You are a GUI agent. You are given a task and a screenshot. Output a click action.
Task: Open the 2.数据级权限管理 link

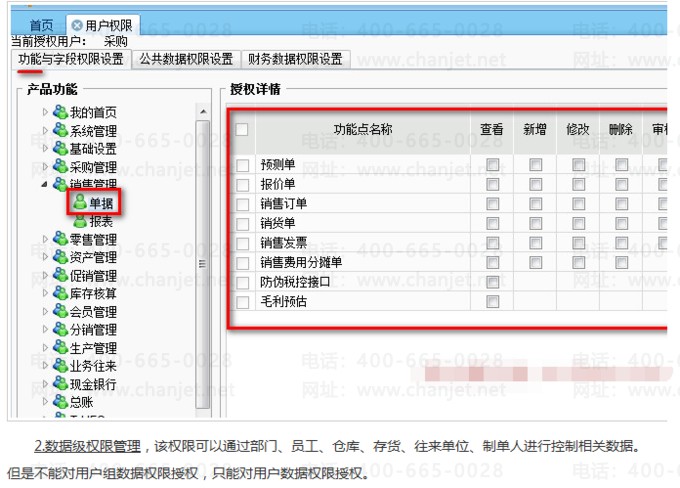tap(88, 446)
